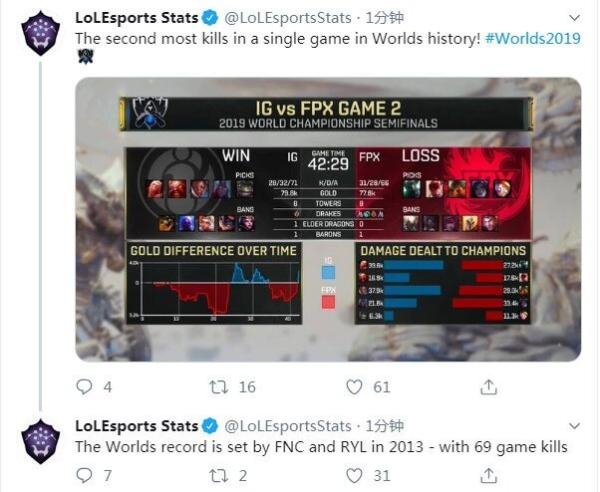
Task: Open the second tweet's 1分钟 timestamp
Action: point(385,426)
